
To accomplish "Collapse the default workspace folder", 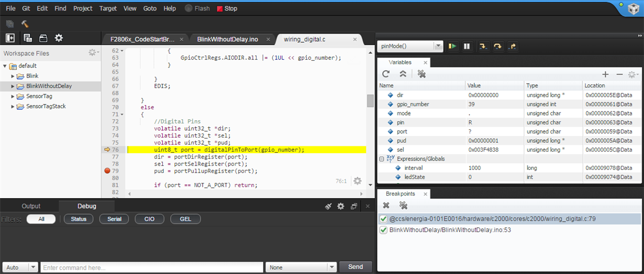I will (5, 66).
